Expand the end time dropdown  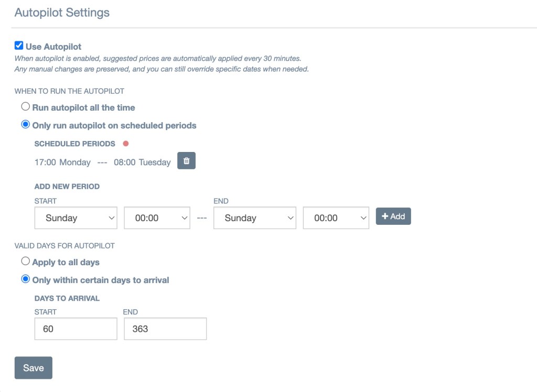(336, 218)
